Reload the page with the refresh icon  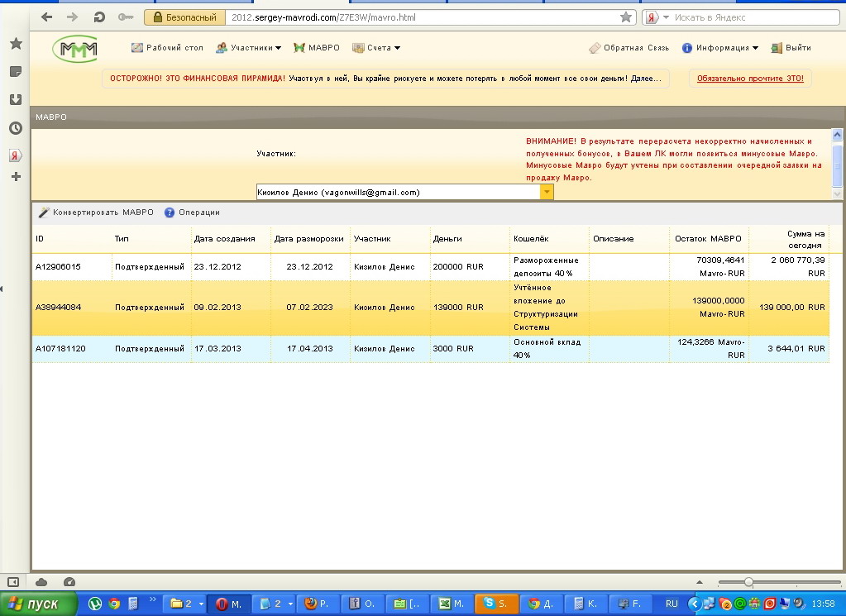[x=99, y=17]
